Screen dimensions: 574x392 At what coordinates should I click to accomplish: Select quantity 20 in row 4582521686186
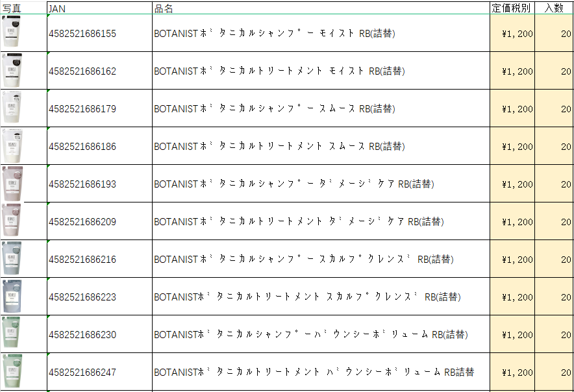(x=555, y=146)
